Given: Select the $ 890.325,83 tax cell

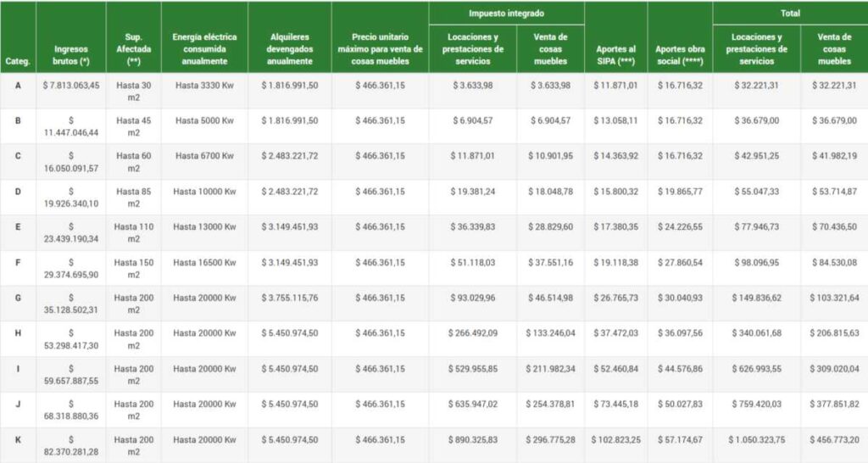Looking at the screenshot, I should [x=473, y=440].
